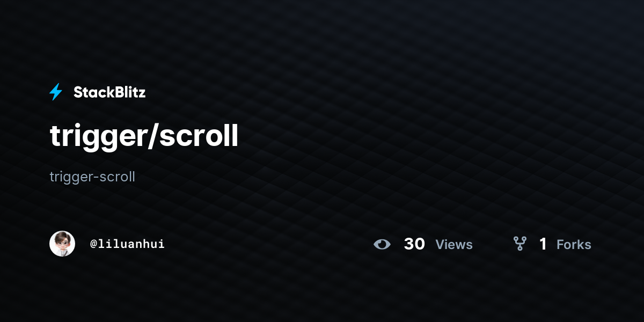Select the trigger-scroll description text
The height and width of the screenshot is (322, 644).
[x=92, y=177]
